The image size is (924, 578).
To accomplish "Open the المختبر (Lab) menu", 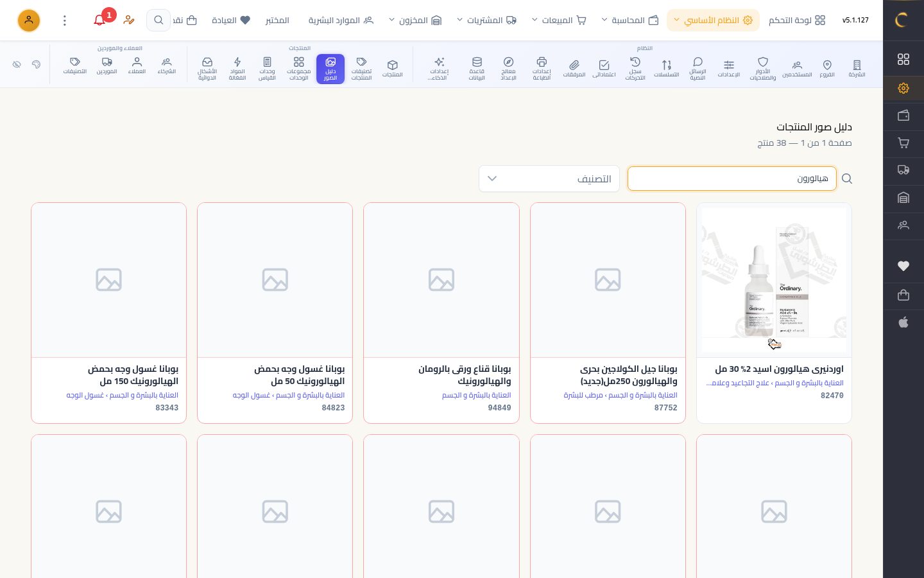I will (x=277, y=21).
